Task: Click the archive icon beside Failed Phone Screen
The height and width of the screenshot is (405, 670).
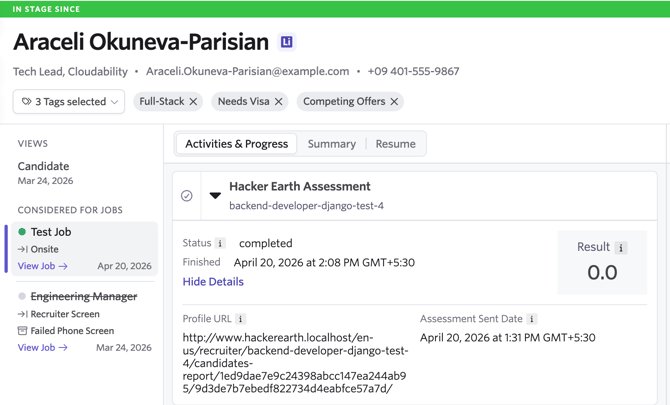Action: [x=22, y=331]
